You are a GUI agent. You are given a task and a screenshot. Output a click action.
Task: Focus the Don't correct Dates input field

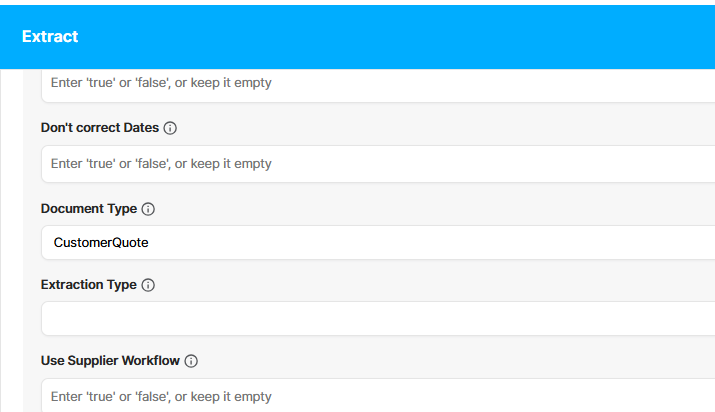tap(378, 164)
